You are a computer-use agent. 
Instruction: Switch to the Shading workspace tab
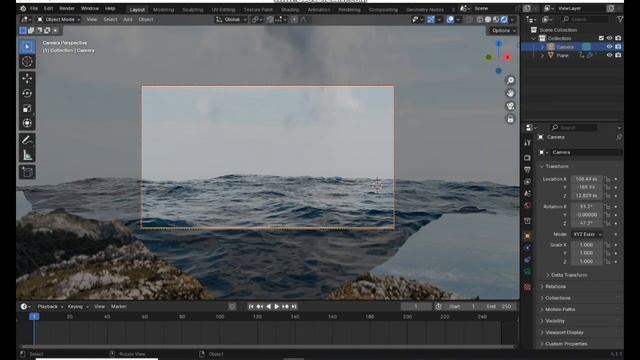(290, 9)
